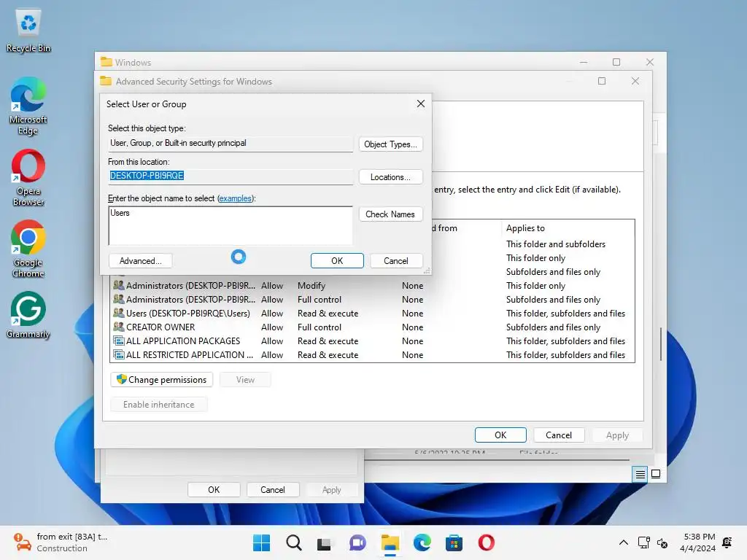Switch Explorer to large icons view
Viewport: 747px width, 560px height.
tap(656, 474)
